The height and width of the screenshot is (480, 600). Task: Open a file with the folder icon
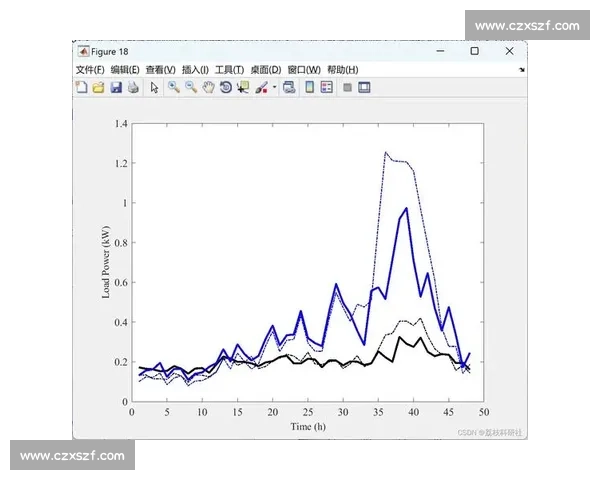pyautogui.click(x=98, y=87)
